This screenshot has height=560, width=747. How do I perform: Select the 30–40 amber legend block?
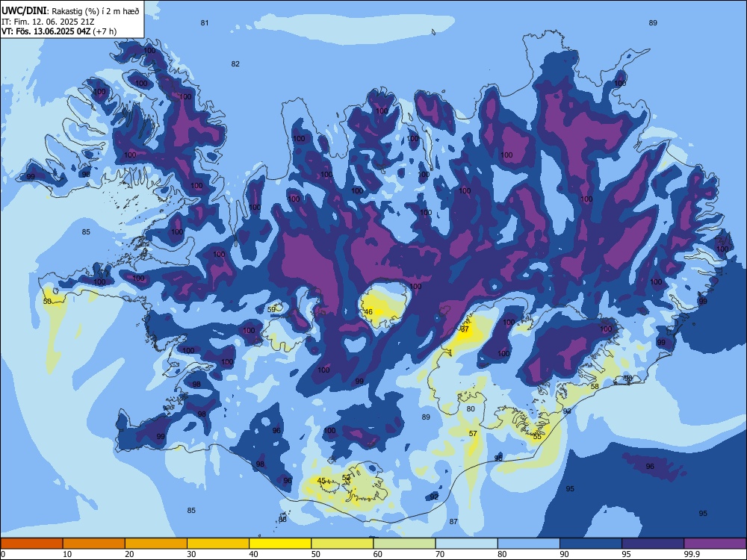[218, 544]
